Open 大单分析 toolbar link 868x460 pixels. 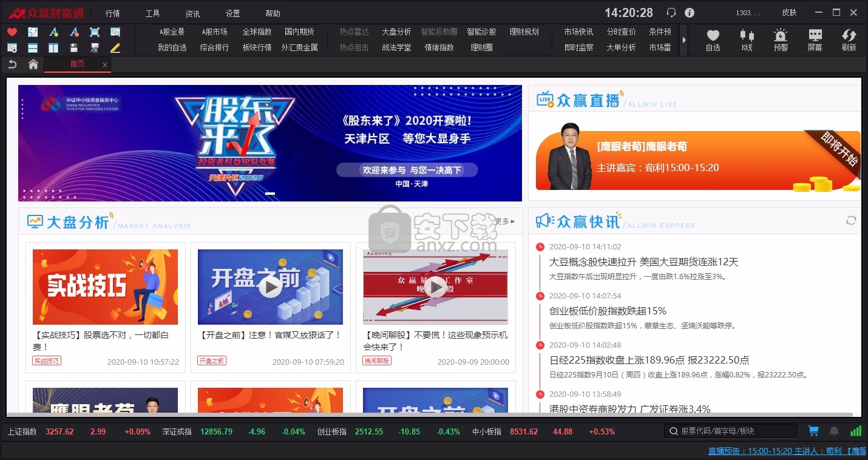tap(621, 47)
